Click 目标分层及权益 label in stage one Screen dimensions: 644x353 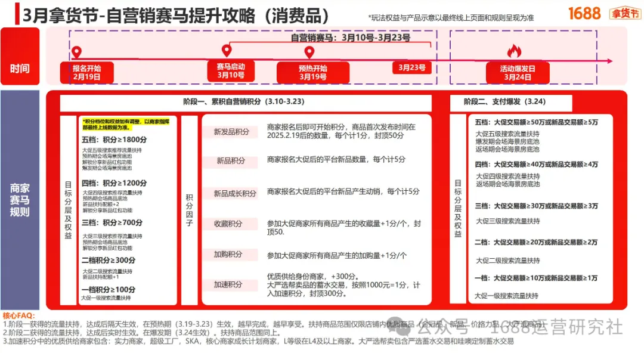coord(68,210)
